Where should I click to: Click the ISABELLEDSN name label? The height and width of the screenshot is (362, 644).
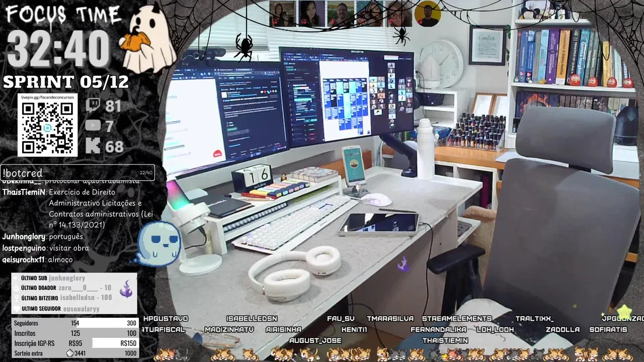click(252, 319)
